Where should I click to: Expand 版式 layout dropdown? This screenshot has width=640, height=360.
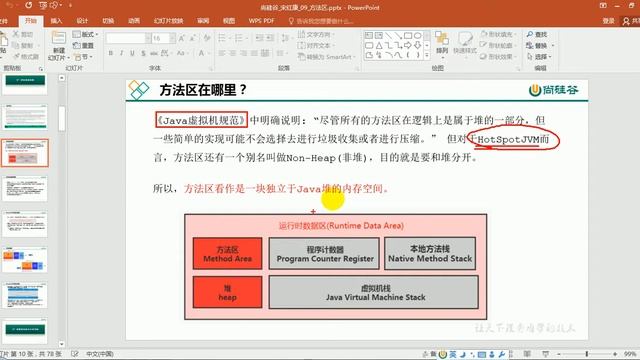86,34
